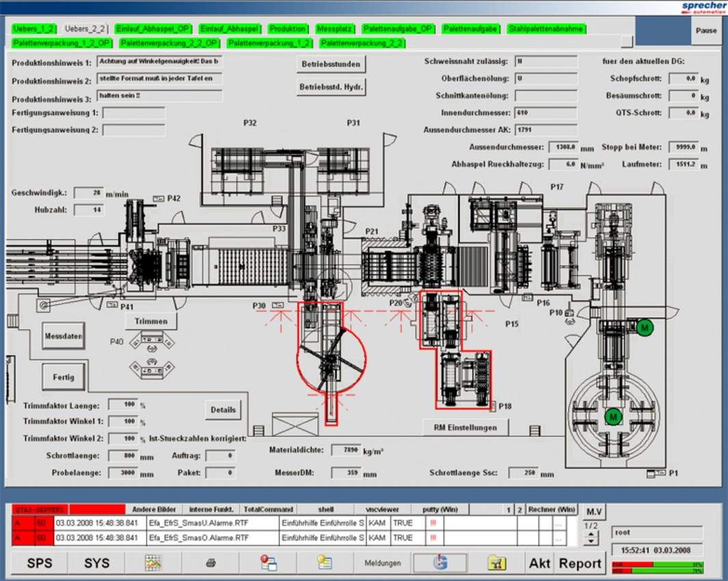Screen dimensions: 728x581
Task: Click the stepper arrows below 1/2 page indicator
Action: (591, 538)
